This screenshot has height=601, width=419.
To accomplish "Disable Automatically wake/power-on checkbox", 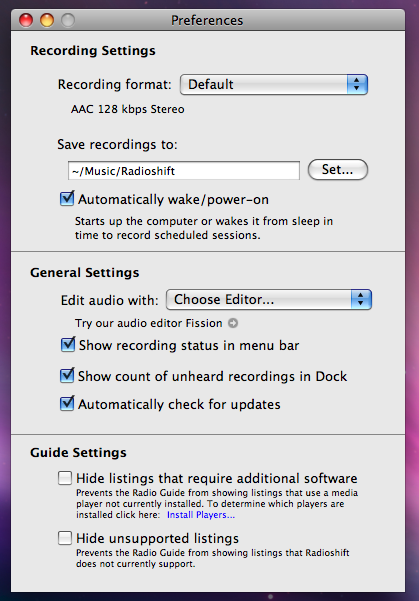I will pos(67,199).
